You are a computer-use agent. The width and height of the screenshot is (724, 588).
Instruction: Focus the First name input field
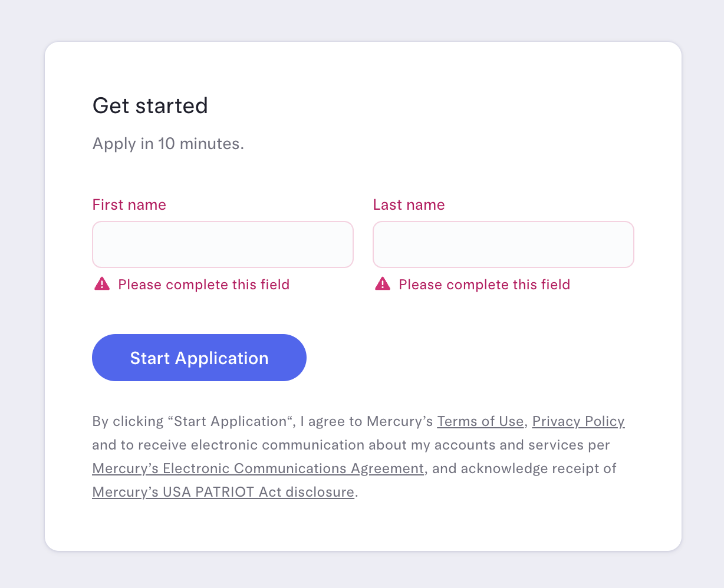[223, 245]
